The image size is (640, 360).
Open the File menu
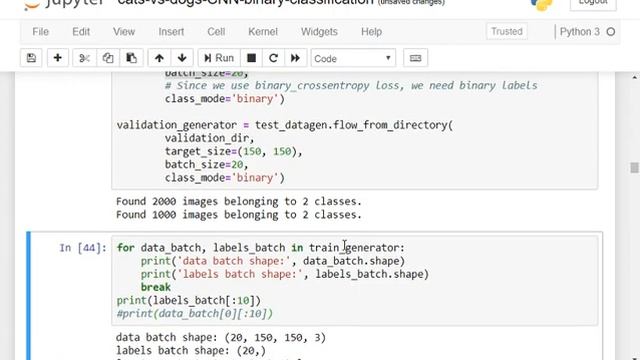pos(40,31)
